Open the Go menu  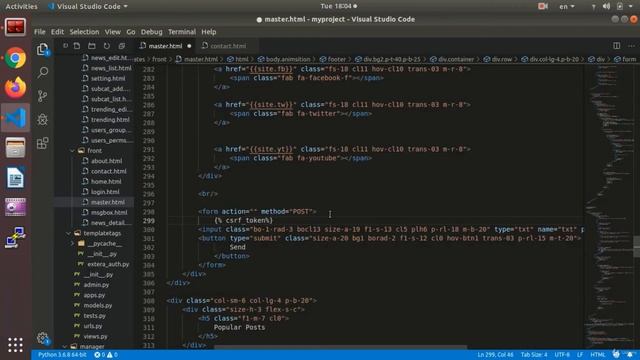[x=131, y=32]
